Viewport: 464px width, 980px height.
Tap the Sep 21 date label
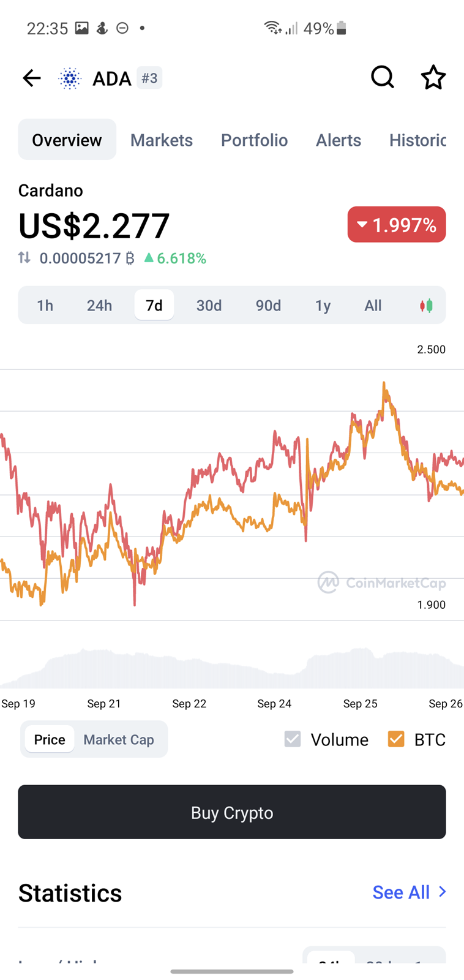coord(104,703)
